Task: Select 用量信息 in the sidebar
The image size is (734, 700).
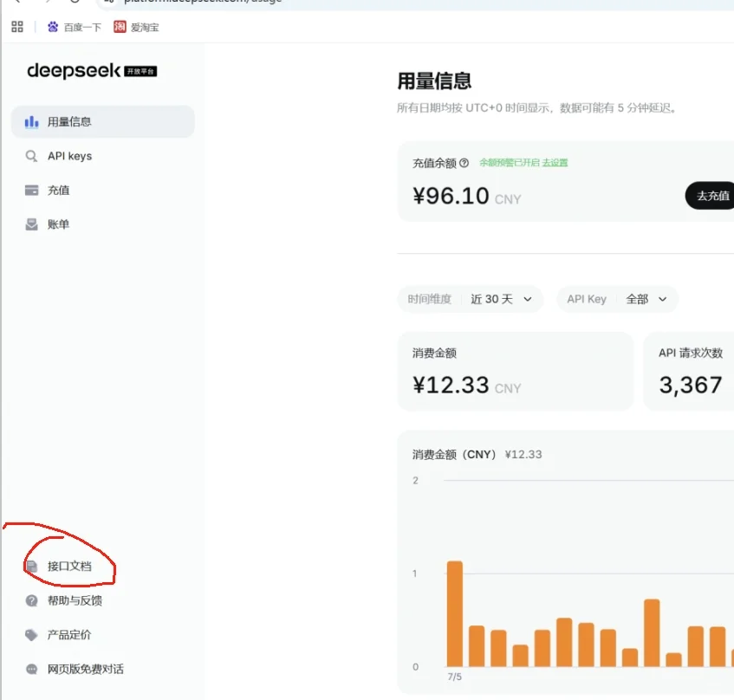Action: 102,121
